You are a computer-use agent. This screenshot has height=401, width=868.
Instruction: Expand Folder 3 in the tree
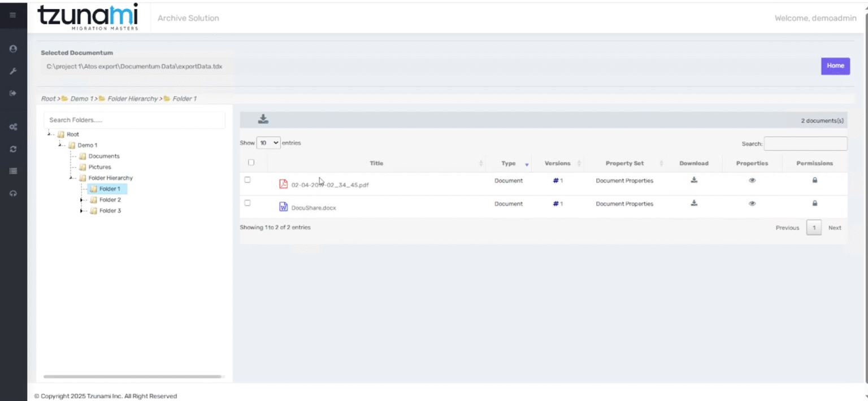click(83, 211)
